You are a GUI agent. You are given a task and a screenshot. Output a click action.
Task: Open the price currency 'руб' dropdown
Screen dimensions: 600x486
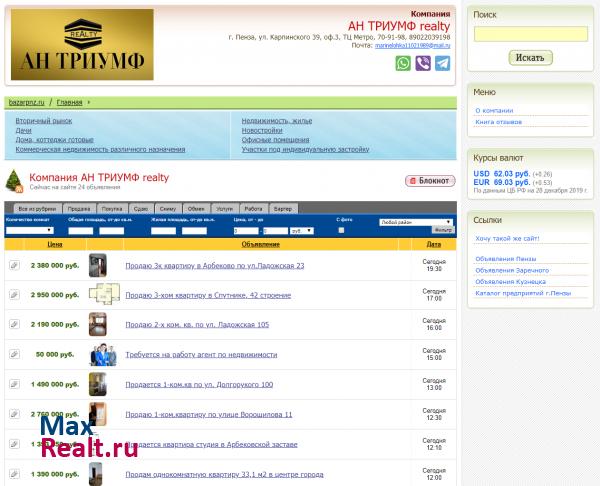[x=301, y=230]
